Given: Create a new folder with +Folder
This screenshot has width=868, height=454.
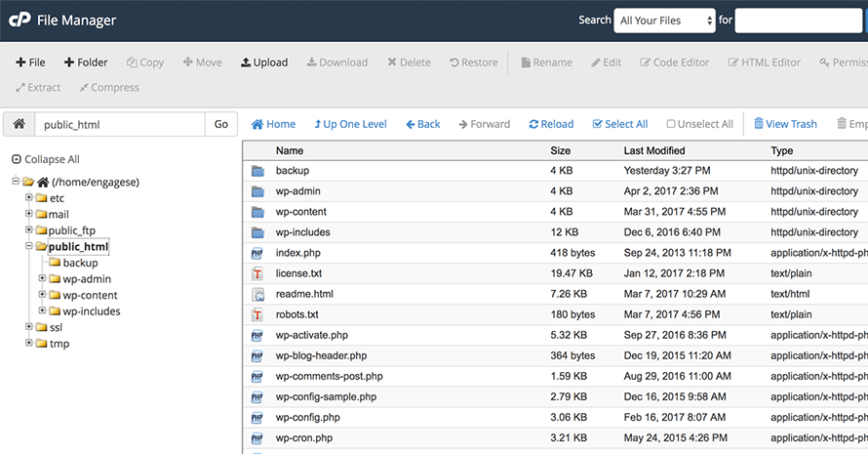Looking at the screenshot, I should tap(86, 62).
